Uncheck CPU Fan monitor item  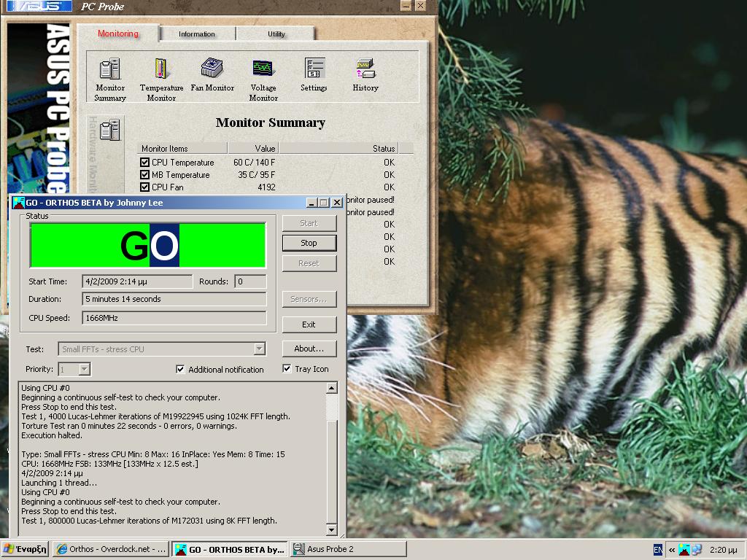[x=145, y=187]
